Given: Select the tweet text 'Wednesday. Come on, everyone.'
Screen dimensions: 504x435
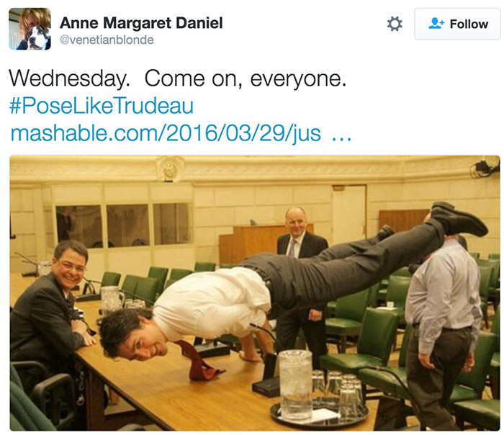Looking at the screenshot, I should point(178,79).
